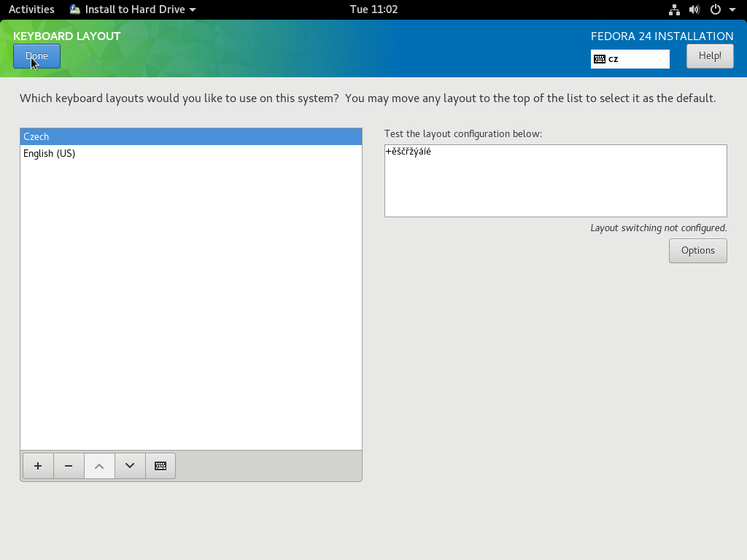Click the FEDORA 24 INSTALLATION title
This screenshot has width=747, height=560.
662,36
